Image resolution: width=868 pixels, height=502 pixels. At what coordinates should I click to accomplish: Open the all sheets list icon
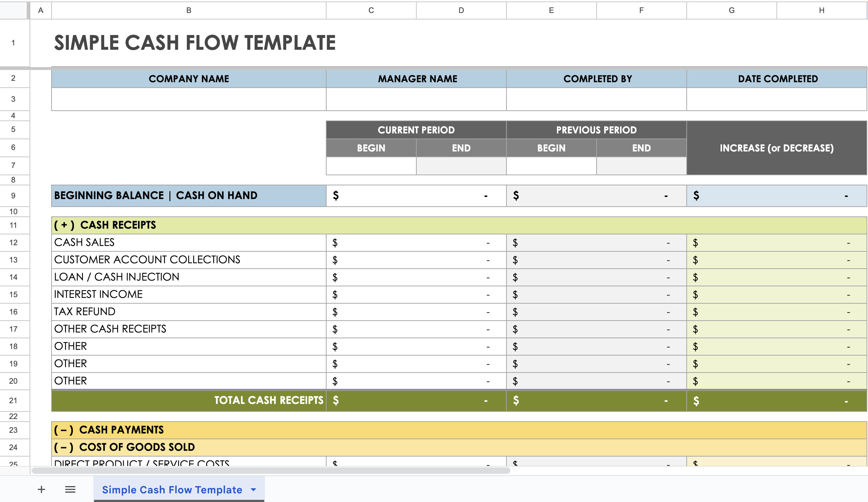pyautogui.click(x=70, y=489)
